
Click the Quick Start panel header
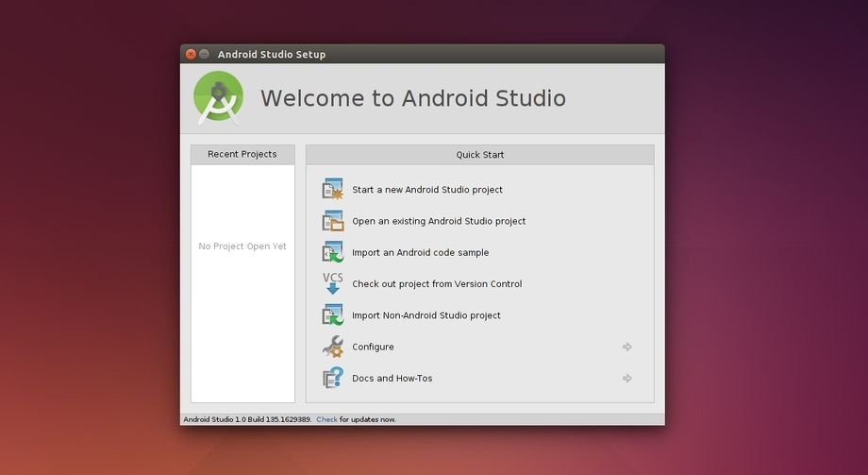pyautogui.click(x=480, y=155)
